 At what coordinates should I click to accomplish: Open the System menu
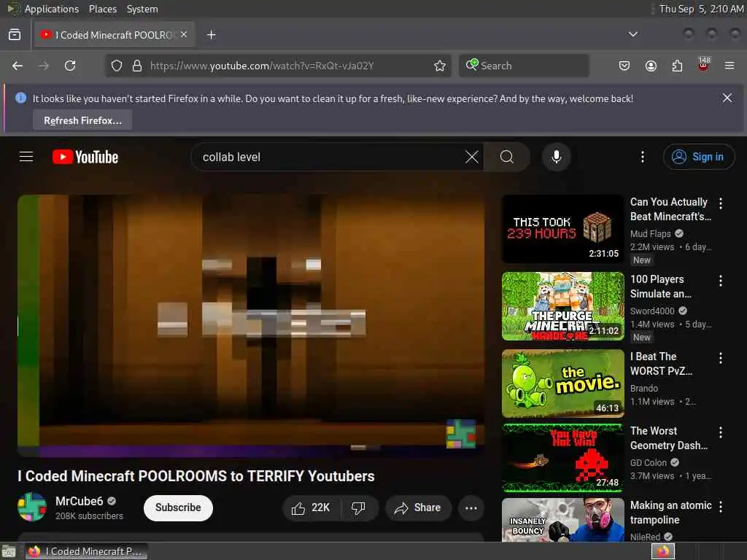pos(142,9)
